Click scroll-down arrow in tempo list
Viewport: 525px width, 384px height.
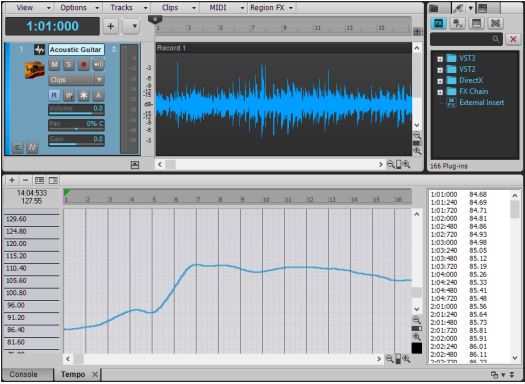tap(515, 358)
